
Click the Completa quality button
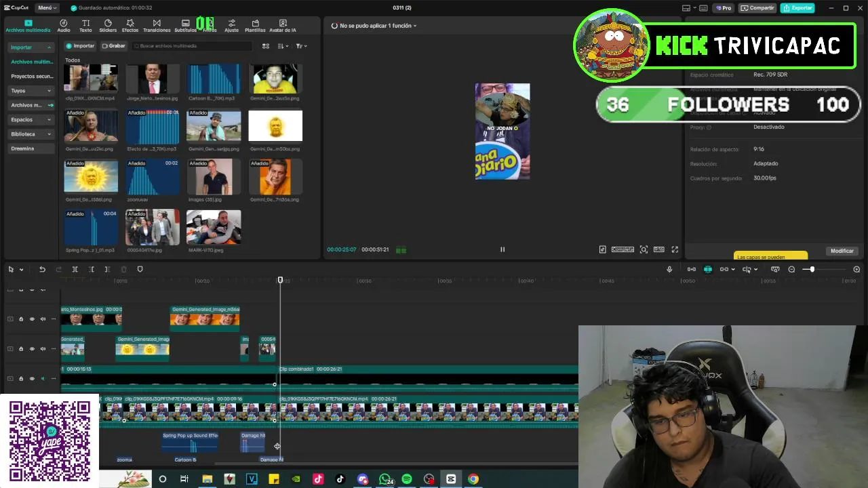(x=623, y=249)
